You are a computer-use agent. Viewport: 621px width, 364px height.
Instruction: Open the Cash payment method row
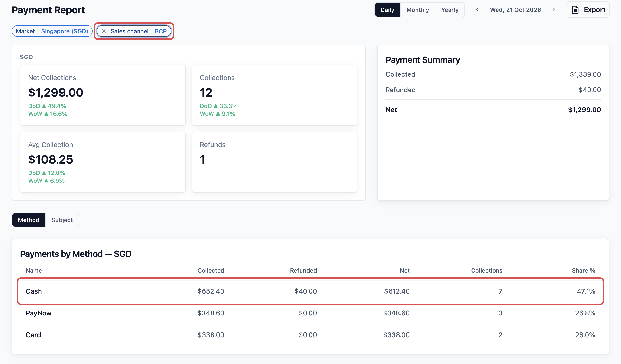click(x=310, y=291)
